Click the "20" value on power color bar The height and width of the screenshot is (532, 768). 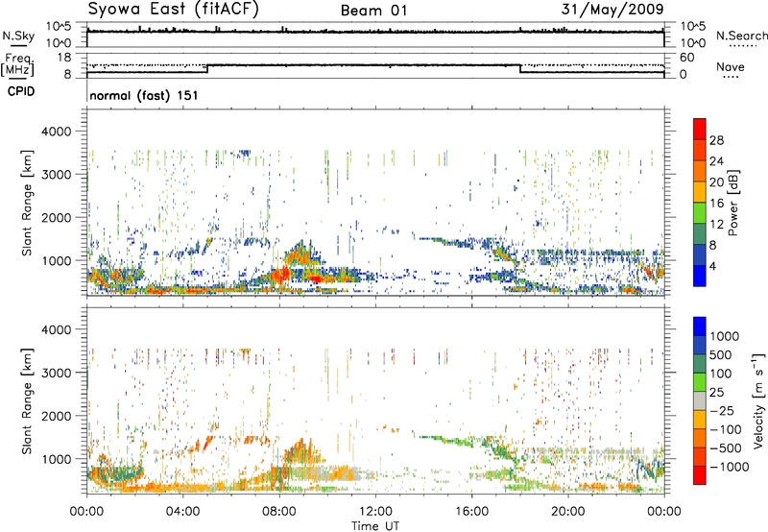click(x=716, y=182)
